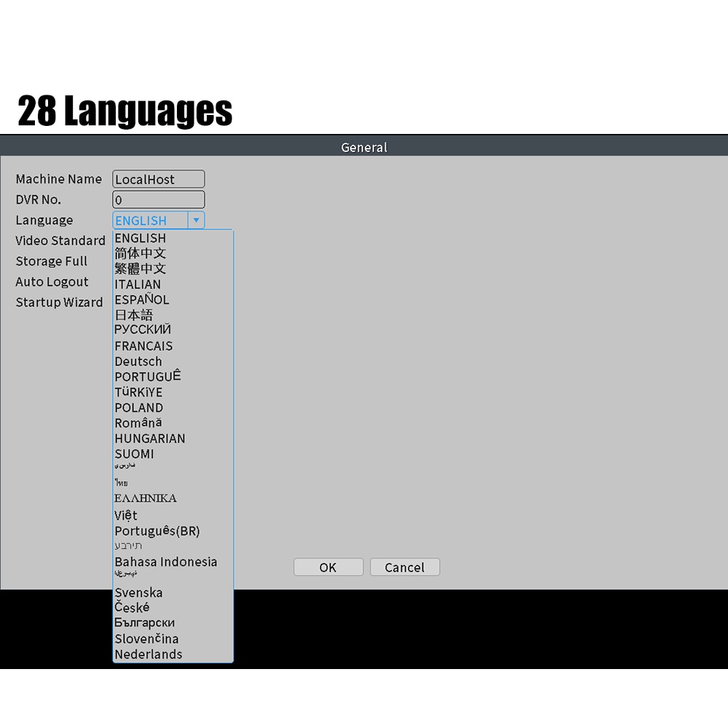Image resolution: width=728 pixels, height=728 pixels.
Task: Select 繁體中文 language option
Action: click(x=173, y=269)
